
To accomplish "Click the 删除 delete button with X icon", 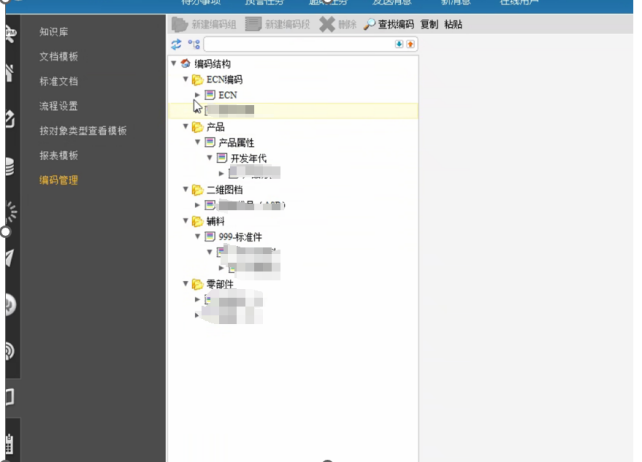I will (x=338, y=25).
